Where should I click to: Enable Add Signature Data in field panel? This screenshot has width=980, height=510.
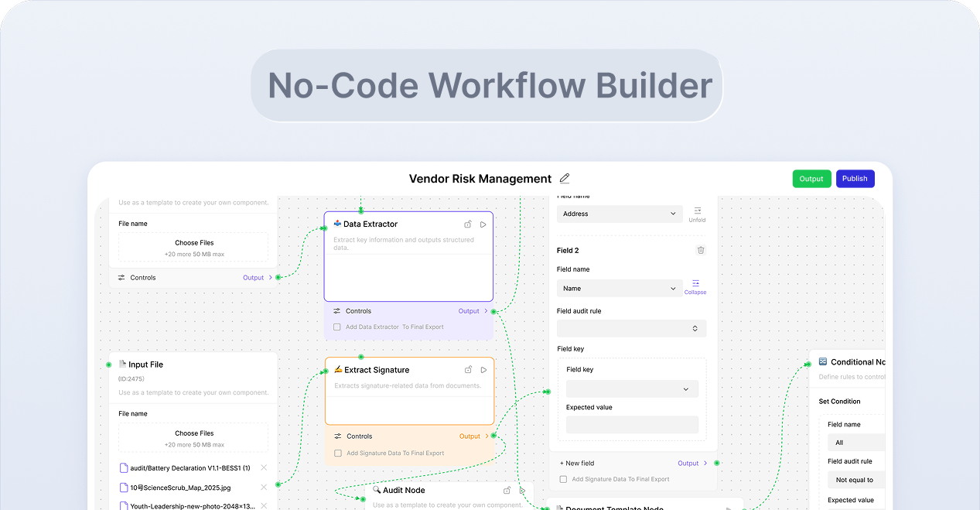(563, 480)
